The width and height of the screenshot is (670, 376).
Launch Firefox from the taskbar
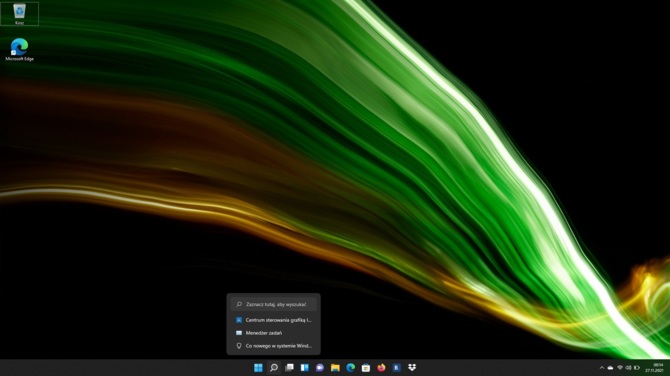pos(381,367)
